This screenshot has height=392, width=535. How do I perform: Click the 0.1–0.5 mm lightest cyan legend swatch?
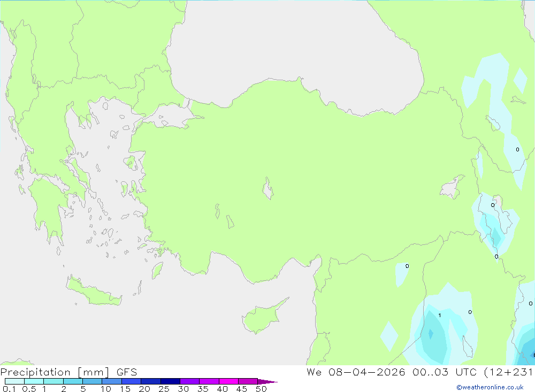click(14, 381)
